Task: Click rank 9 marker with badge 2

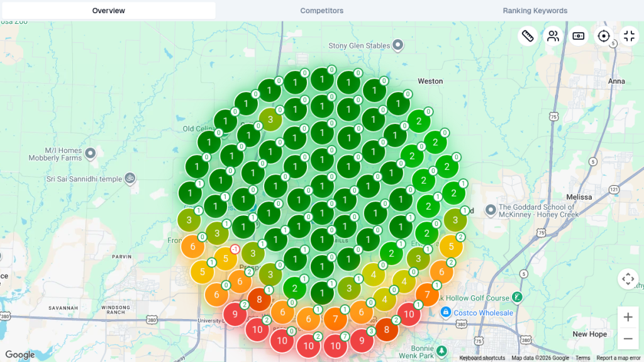Action: [235, 314]
